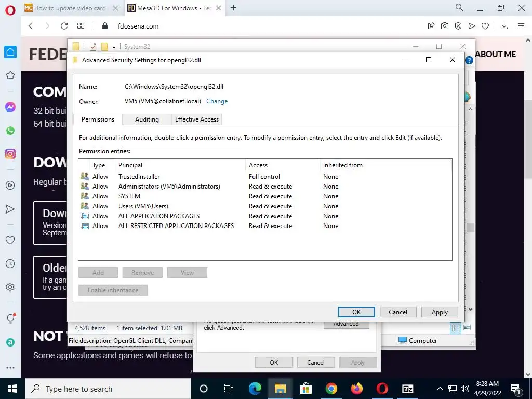Reload the fdossena.com page

[64, 26]
